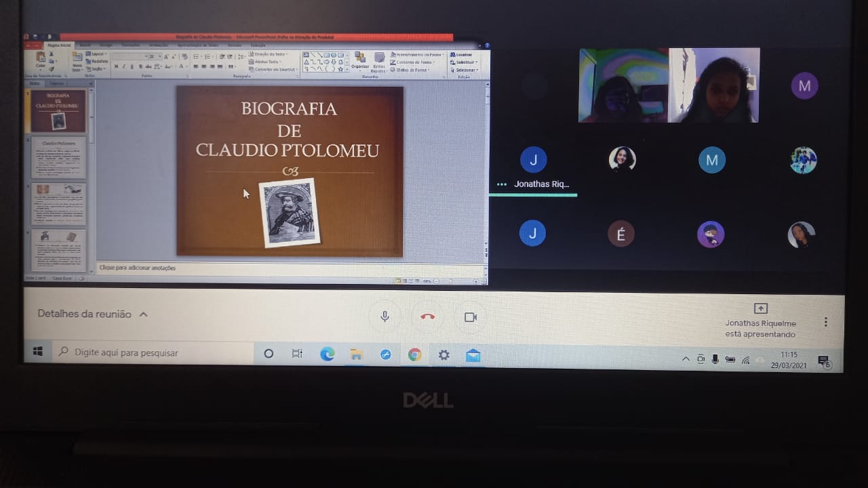Click Converter em SmartArt

[273, 69]
